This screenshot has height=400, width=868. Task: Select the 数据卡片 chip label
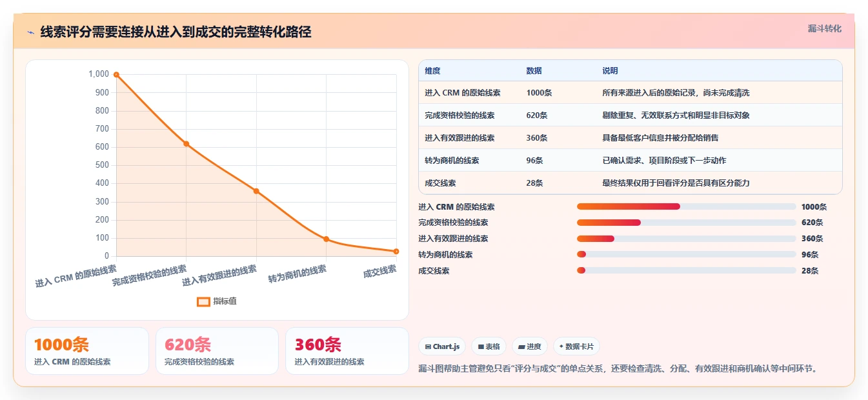coord(580,346)
